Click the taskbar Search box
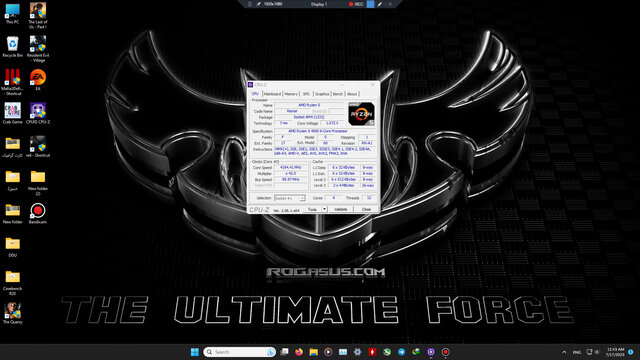This screenshot has height=360, width=640. click(239, 352)
